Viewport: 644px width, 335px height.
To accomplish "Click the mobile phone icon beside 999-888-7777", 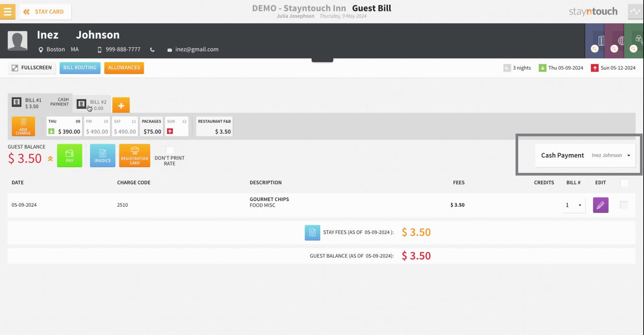I will [99, 50].
